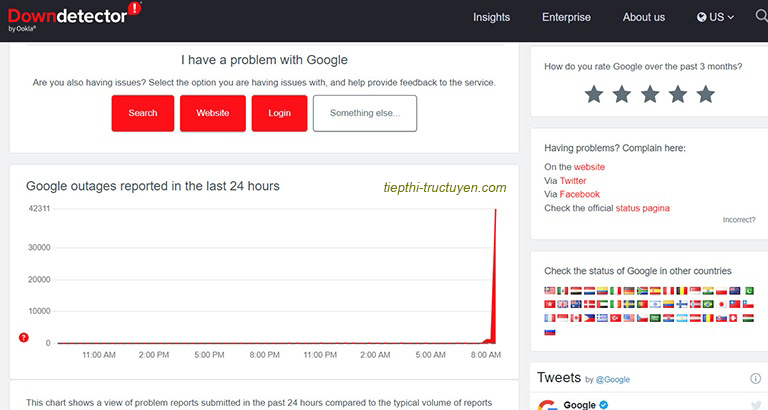Rate Google with the first star
Viewport: 768px width, 410px height.
[594, 94]
